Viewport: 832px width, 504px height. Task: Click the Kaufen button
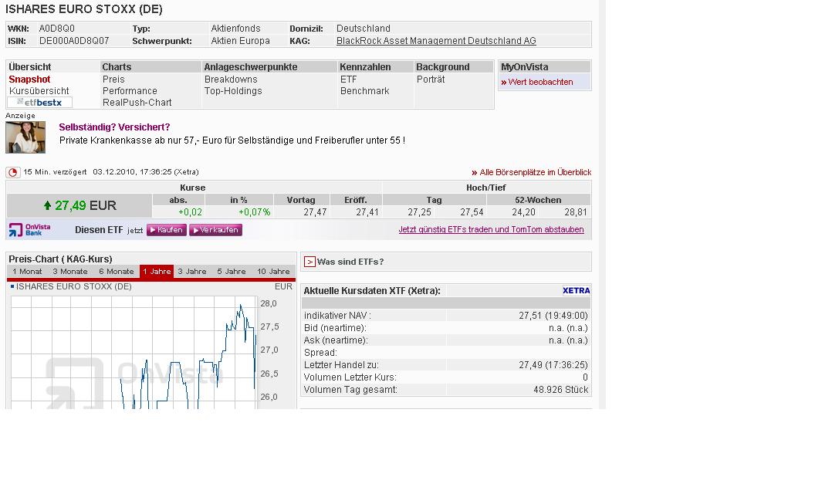(167, 230)
